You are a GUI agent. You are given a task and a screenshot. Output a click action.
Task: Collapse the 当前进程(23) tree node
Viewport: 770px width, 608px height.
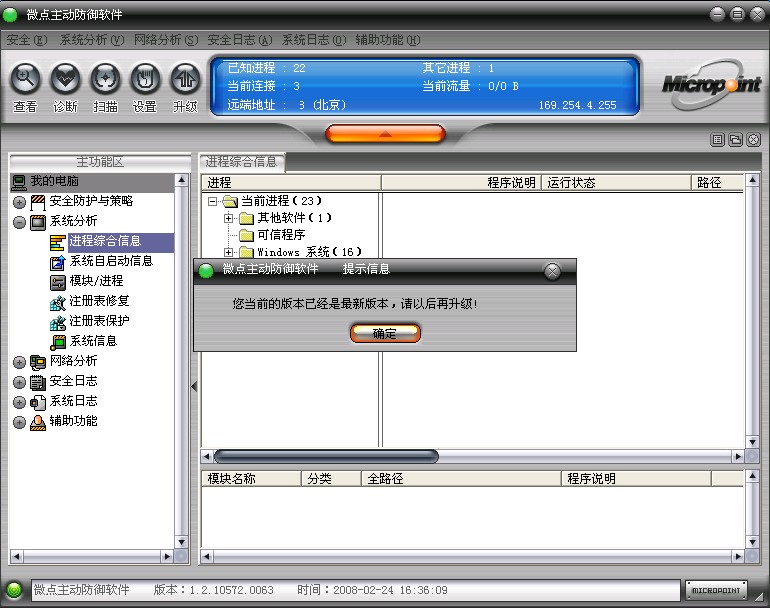coord(212,201)
